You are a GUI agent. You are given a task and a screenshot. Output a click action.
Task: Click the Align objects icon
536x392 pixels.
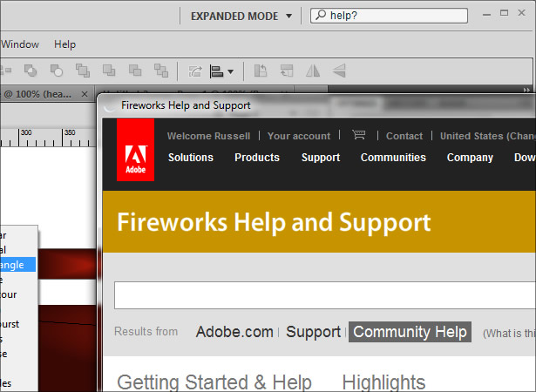pos(216,71)
